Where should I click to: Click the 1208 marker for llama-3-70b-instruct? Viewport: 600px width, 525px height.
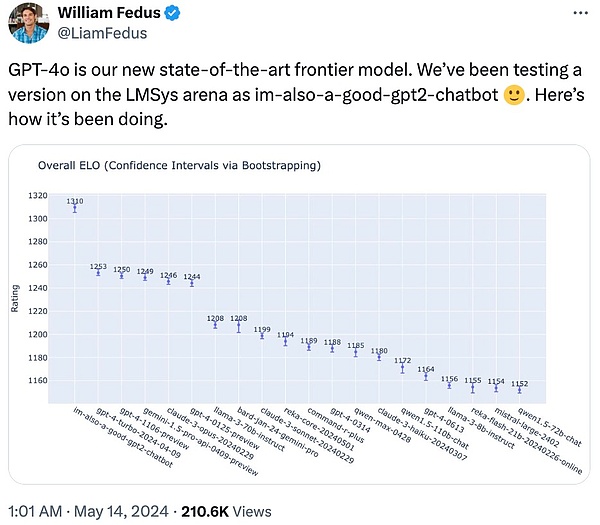pyautogui.click(x=215, y=324)
